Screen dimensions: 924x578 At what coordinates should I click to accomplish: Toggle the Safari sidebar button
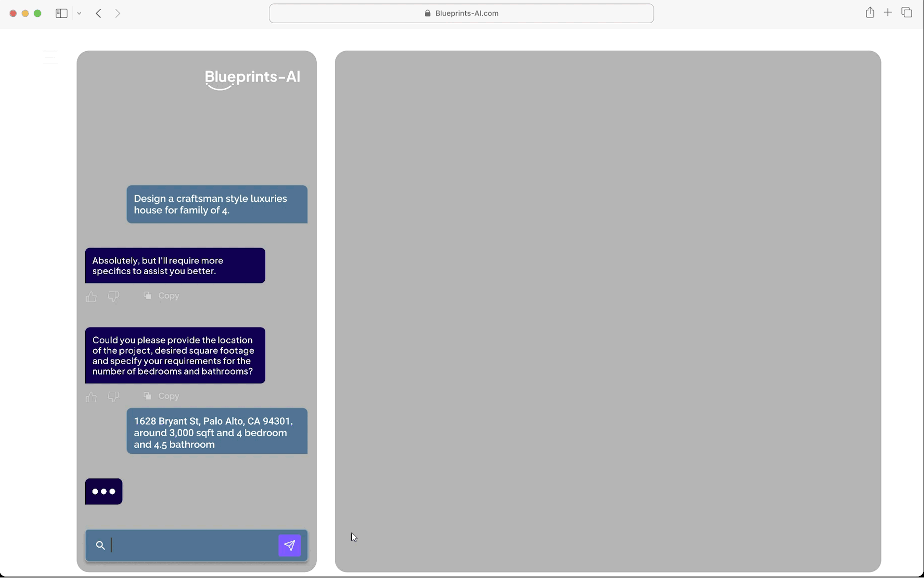point(61,13)
